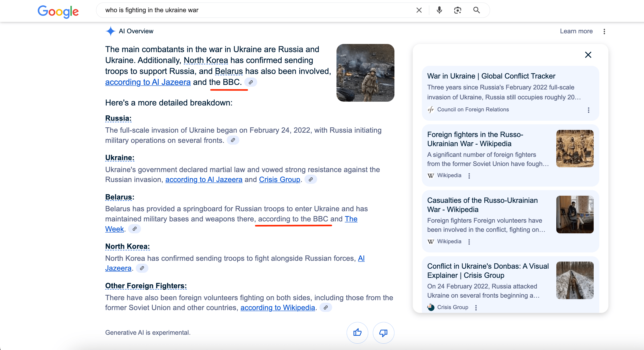Open source link icon after Wikipedia foreign fighters sentence
The height and width of the screenshot is (350, 644).
click(x=326, y=308)
